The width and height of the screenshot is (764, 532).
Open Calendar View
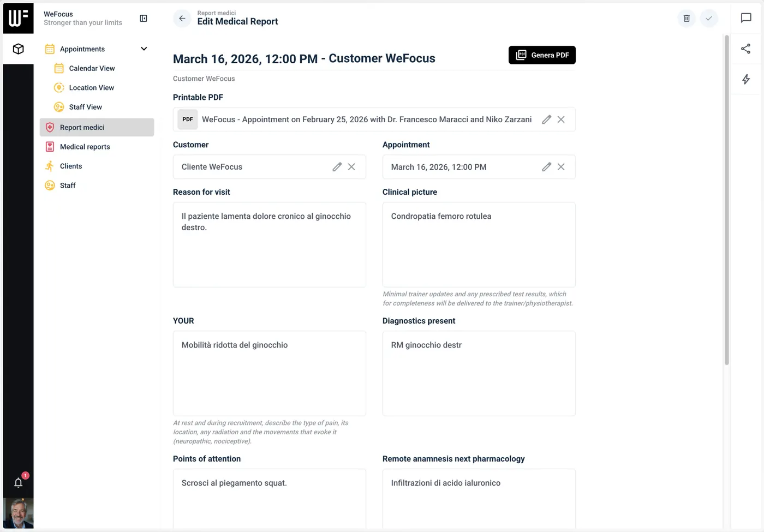(x=92, y=68)
